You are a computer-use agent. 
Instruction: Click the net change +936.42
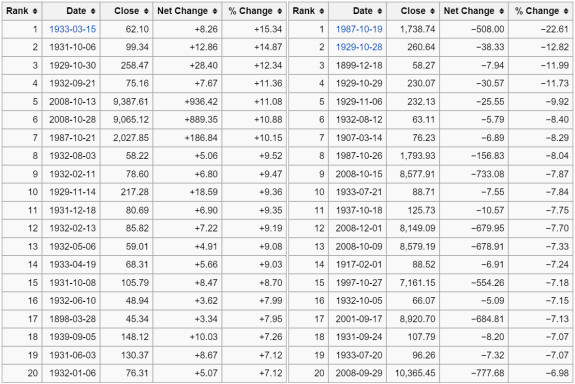(201, 102)
